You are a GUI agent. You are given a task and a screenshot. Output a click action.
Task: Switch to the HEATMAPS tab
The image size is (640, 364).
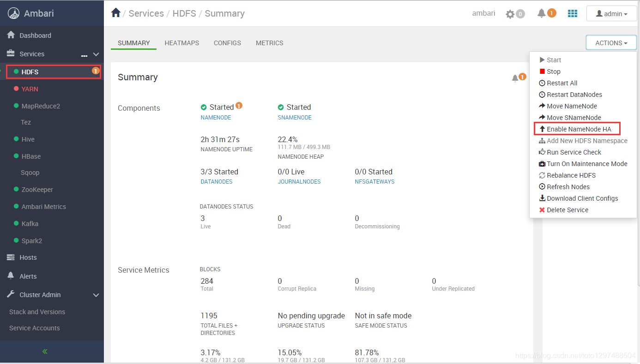[182, 43]
